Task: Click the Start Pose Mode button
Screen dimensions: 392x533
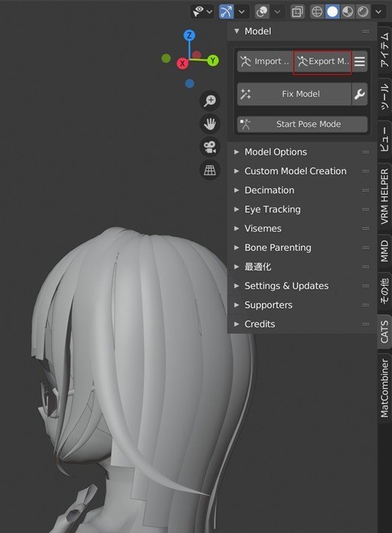Action: [x=303, y=124]
